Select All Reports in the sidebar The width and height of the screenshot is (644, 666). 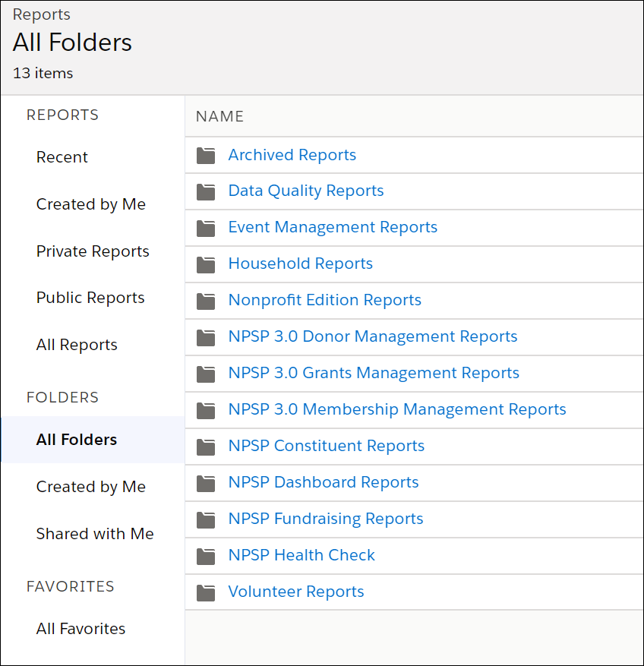(x=77, y=345)
